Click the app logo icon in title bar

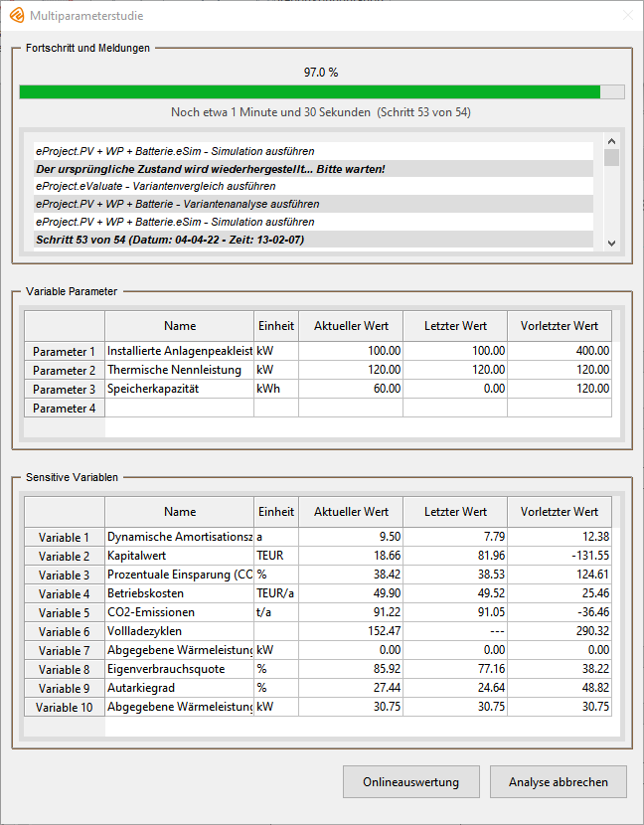click(17, 15)
